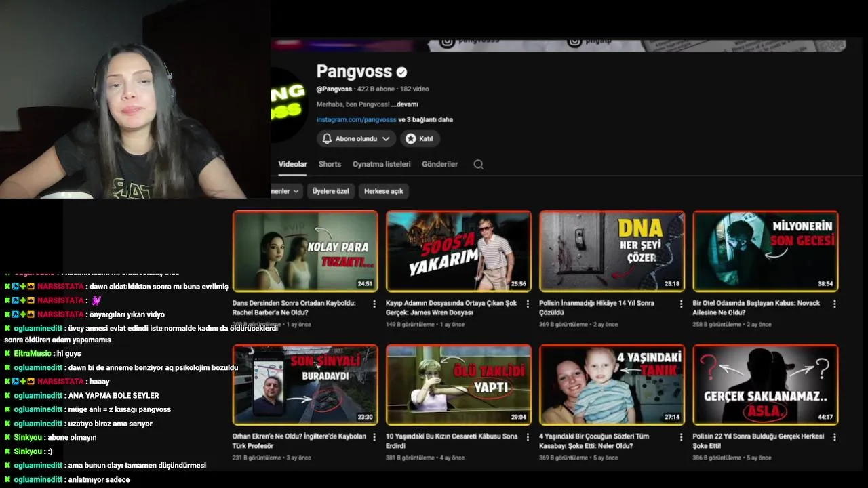
Task: Open Bir Otel Odasında Başlayan Kabus title
Action: pos(756,308)
